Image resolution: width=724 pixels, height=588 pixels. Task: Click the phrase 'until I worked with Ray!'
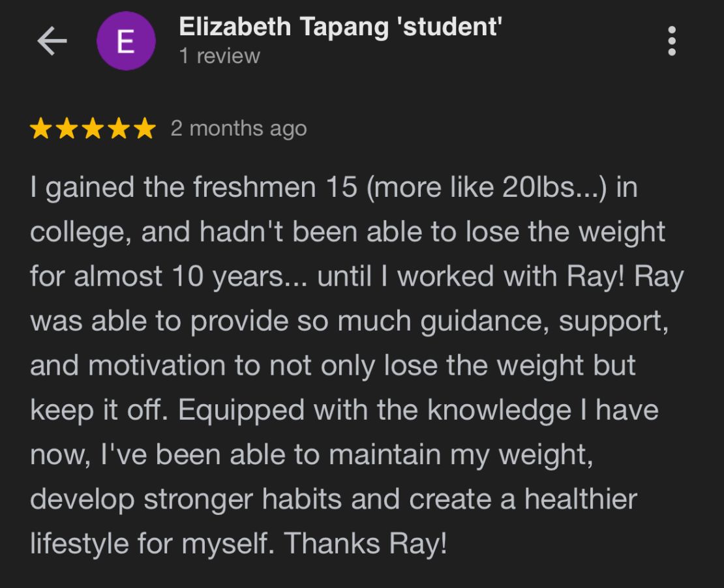tap(471, 276)
